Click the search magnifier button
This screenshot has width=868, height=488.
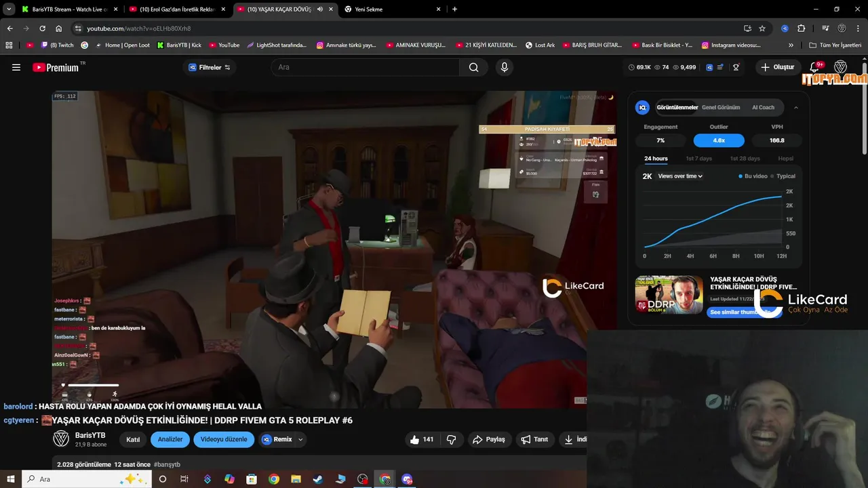(473, 67)
